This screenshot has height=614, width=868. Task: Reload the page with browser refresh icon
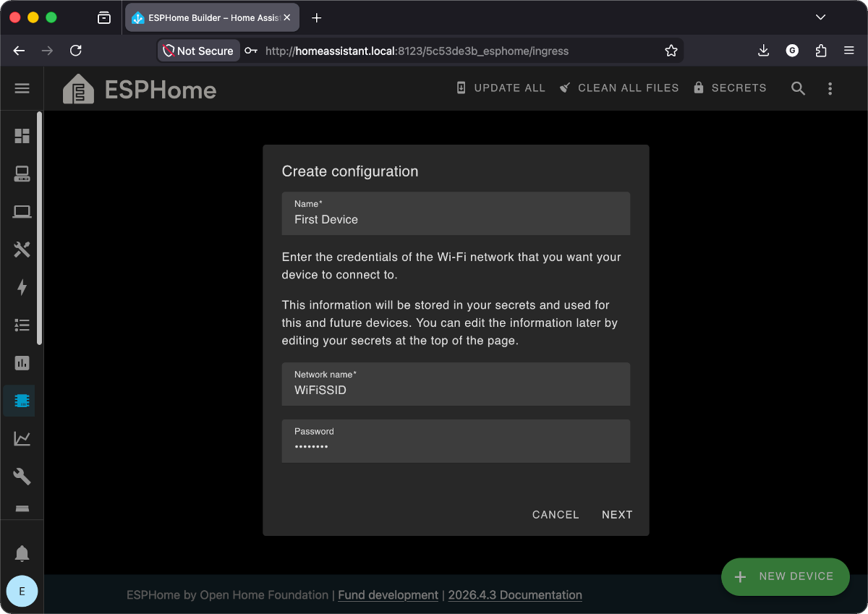click(x=75, y=51)
